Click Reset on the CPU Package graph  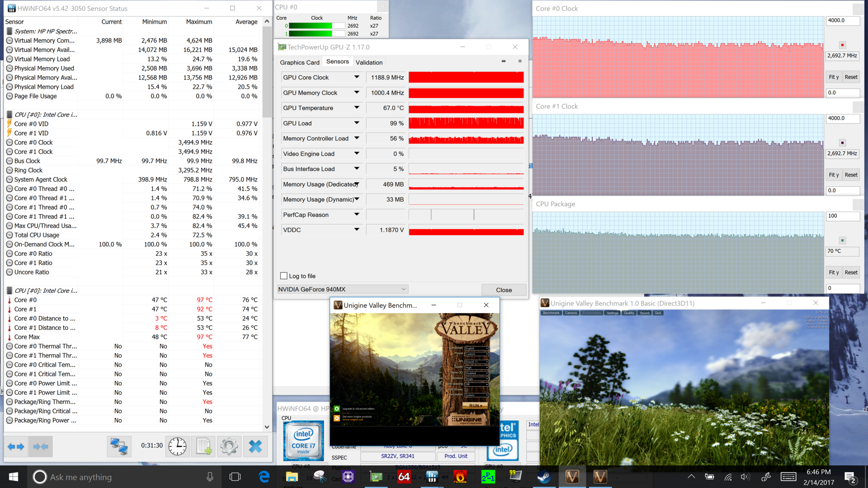851,272
